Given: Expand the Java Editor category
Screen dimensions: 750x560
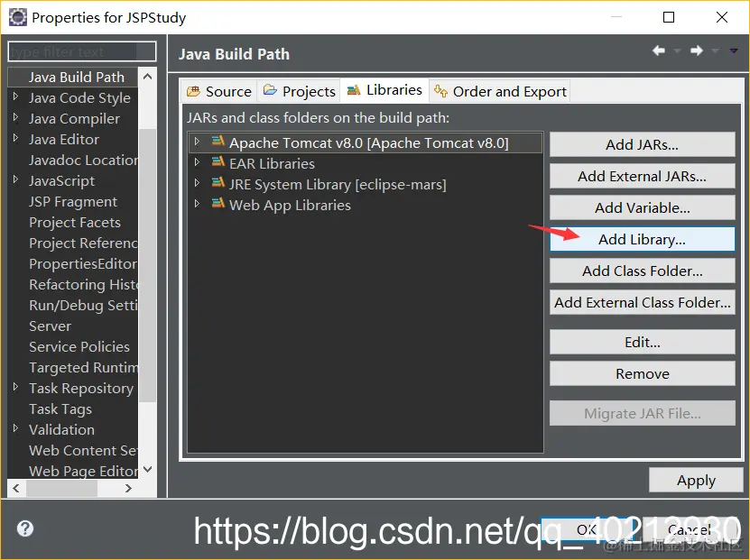Looking at the screenshot, I should 15,138.
